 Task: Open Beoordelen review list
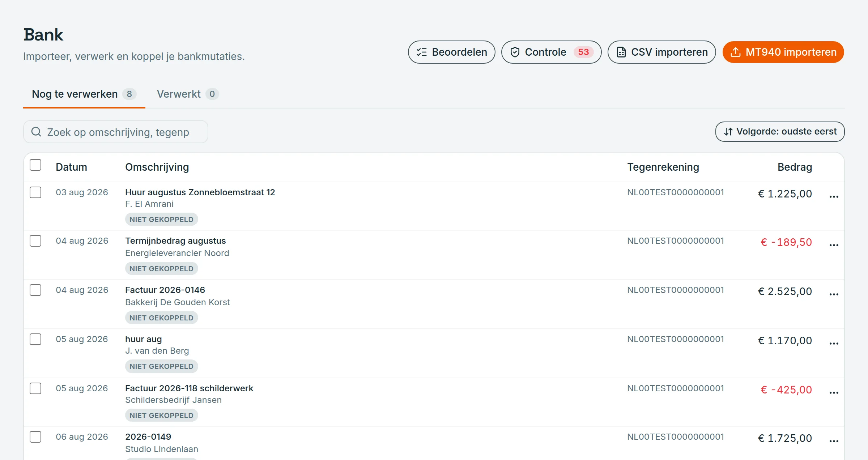(x=451, y=52)
